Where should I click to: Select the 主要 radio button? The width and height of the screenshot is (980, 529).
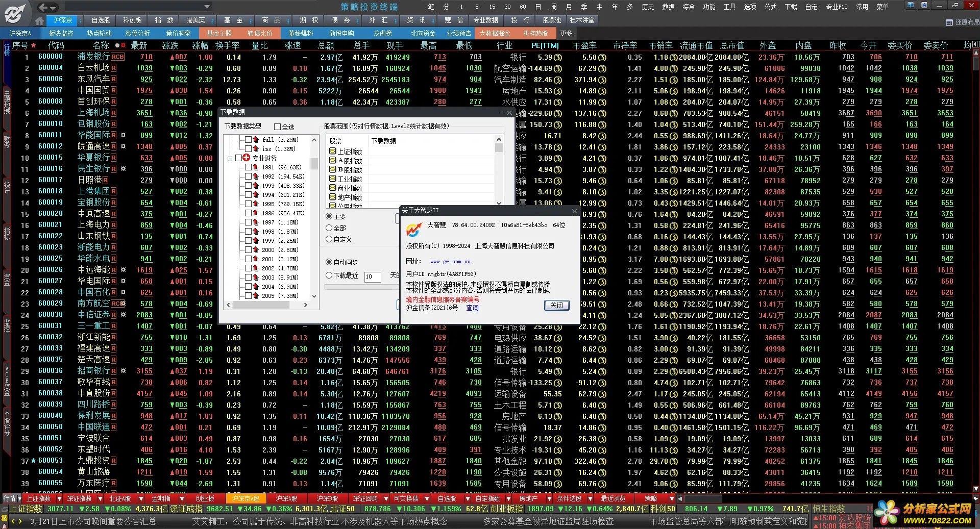[x=329, y=216]
